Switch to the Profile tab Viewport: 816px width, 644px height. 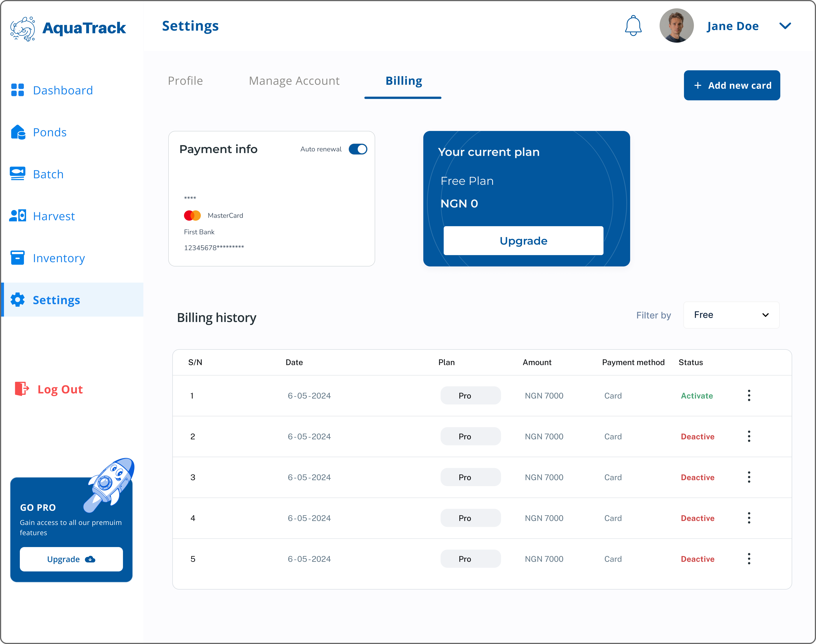point(185,80)
